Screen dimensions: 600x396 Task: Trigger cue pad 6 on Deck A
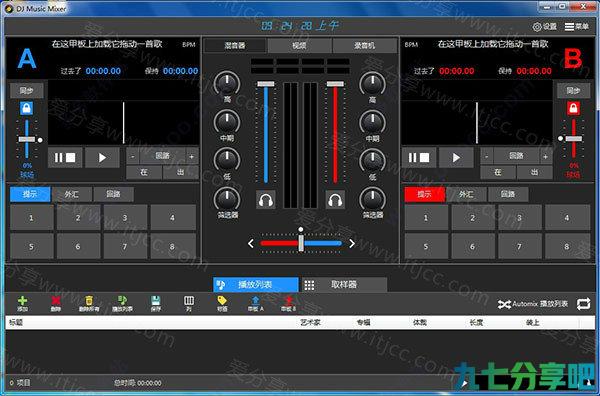click(x=78, y=246)
